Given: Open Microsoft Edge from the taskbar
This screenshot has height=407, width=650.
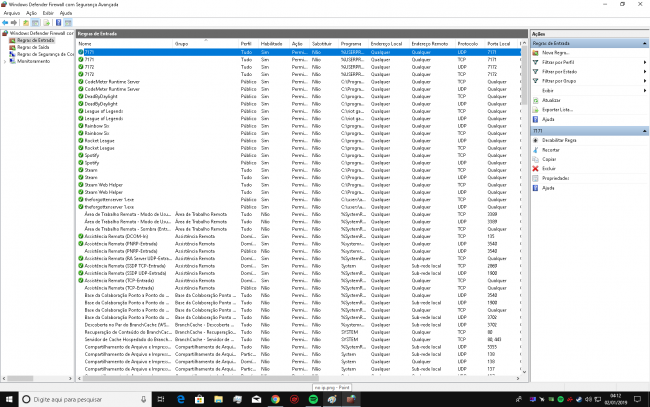Looking at the screenshot, I should pyautogui.click(x=181, y=399).
